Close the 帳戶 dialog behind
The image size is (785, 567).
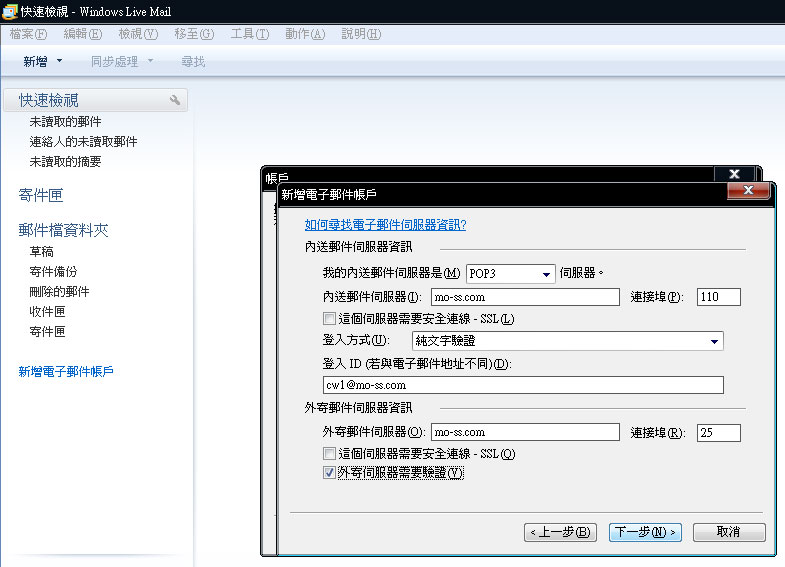734,174
